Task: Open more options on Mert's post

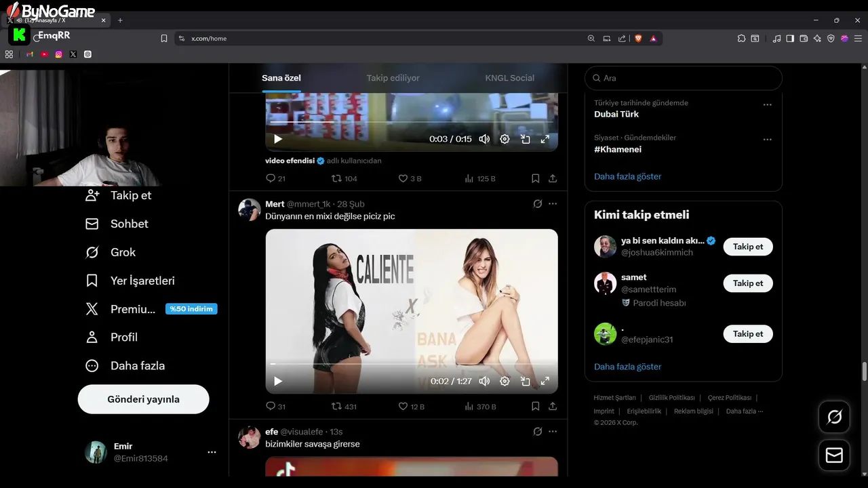Action: click(x=553, y=203)
